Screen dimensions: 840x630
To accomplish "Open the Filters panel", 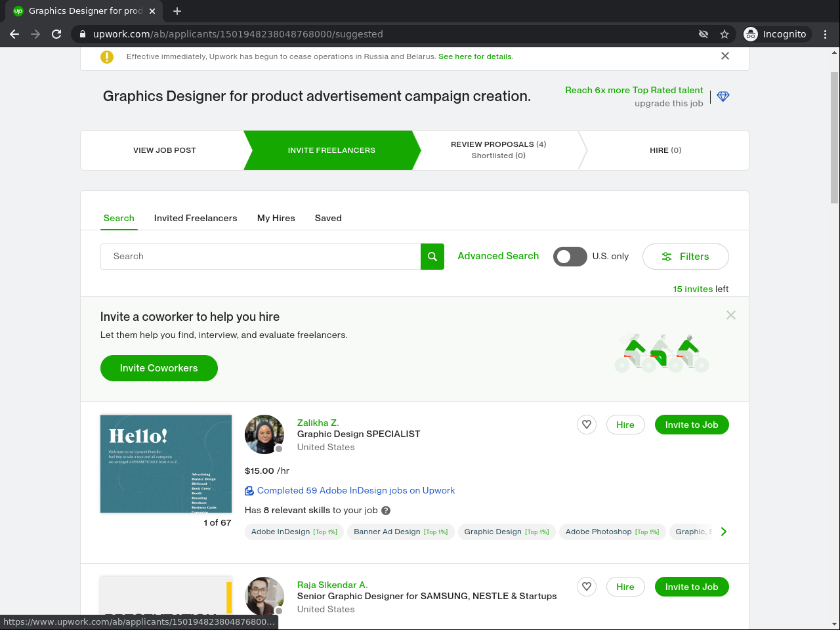I will [686, 257].
